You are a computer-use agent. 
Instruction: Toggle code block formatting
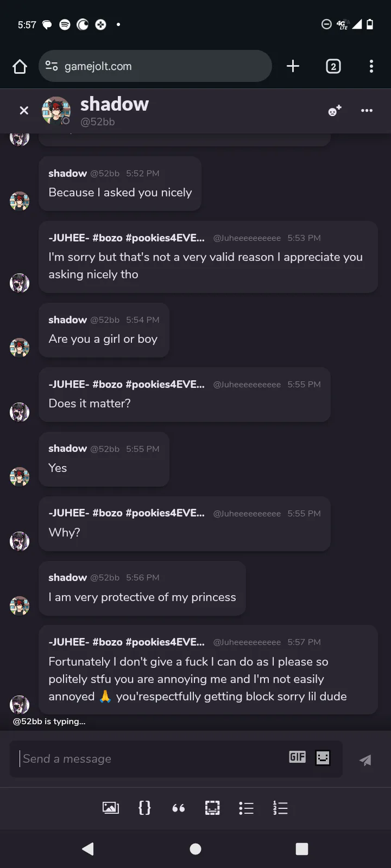click(x=144, y=808)
